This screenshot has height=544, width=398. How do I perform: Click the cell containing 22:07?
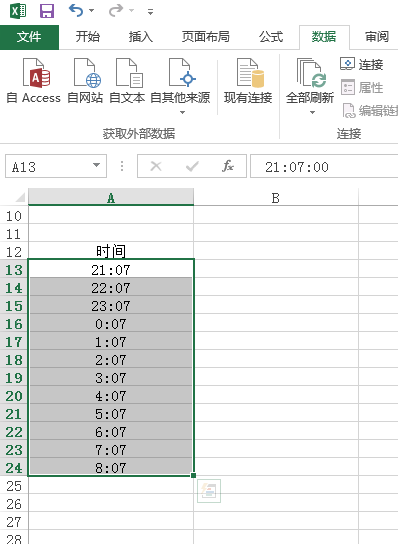click(111, 287)
